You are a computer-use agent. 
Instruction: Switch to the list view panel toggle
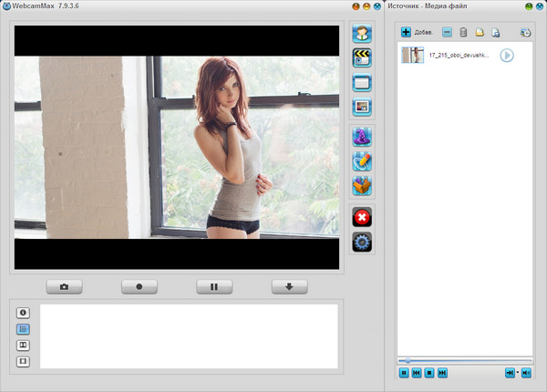[24, 329]
